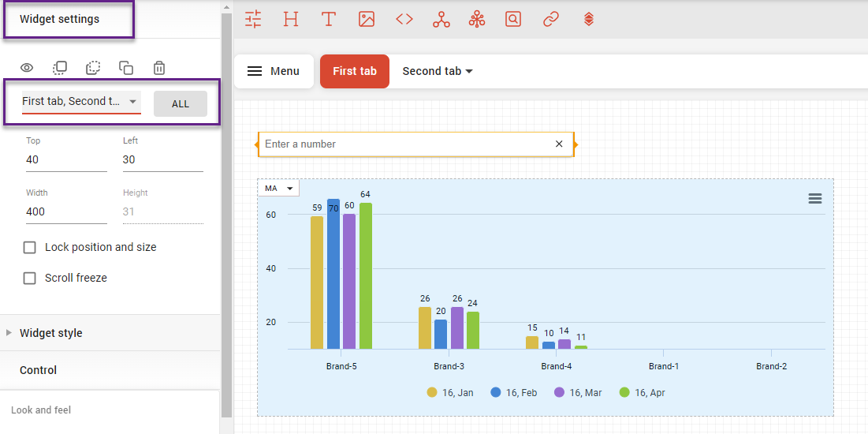868x434 pixels.
Task: Click the magnifier search-box icon in toolbar
Action: pos(513,20)
